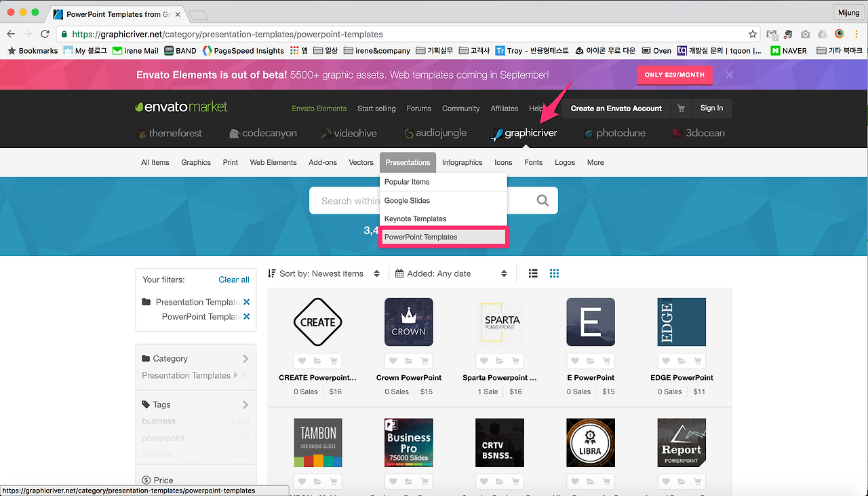Remove the Presentation Templates filter
The image size is (868, 496).
coord(246,302)
